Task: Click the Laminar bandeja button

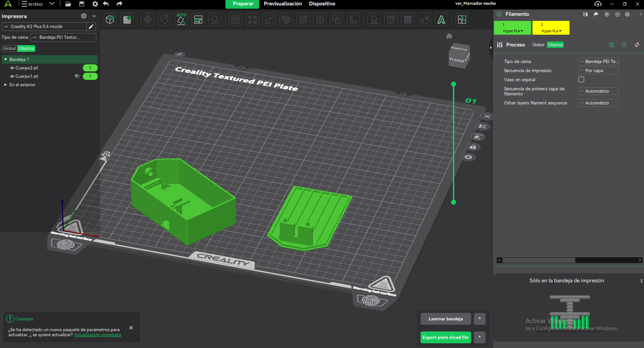Action: click(x=446, y=319)
